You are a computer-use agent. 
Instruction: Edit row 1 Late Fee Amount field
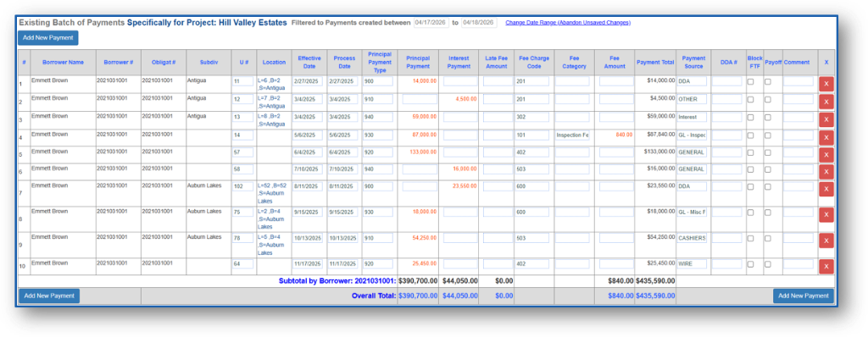(x=497, y=81)
